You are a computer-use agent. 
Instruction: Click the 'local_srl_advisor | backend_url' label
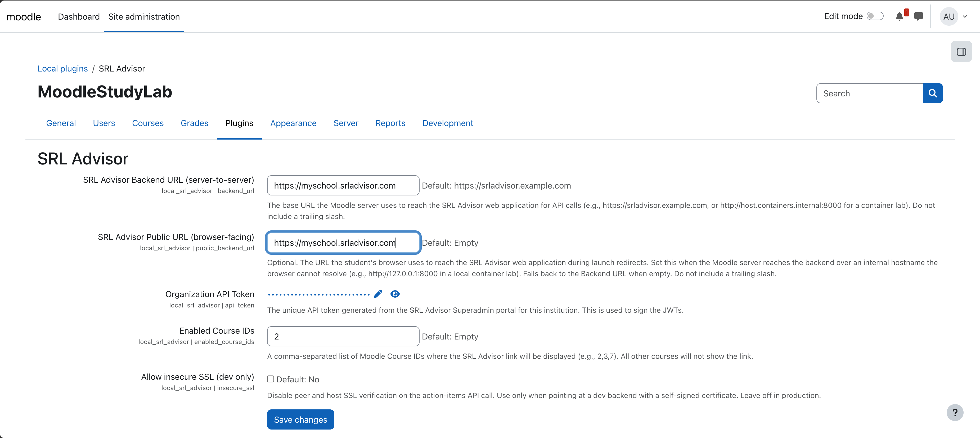(208, 191)
